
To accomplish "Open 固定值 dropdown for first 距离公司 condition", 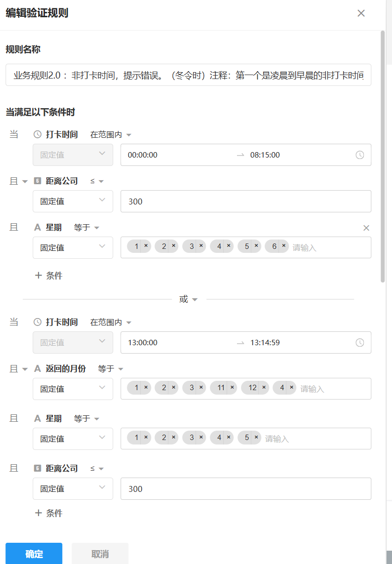I will [73, 201].
